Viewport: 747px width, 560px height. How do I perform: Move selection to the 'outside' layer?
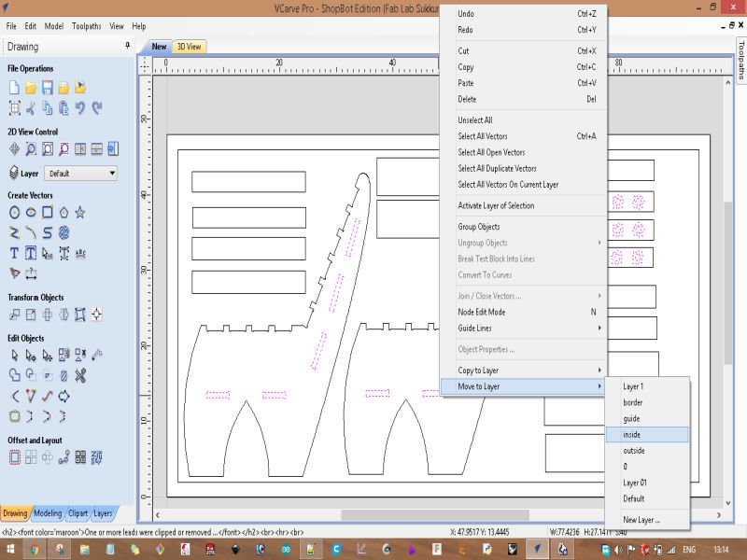(647, 451)
